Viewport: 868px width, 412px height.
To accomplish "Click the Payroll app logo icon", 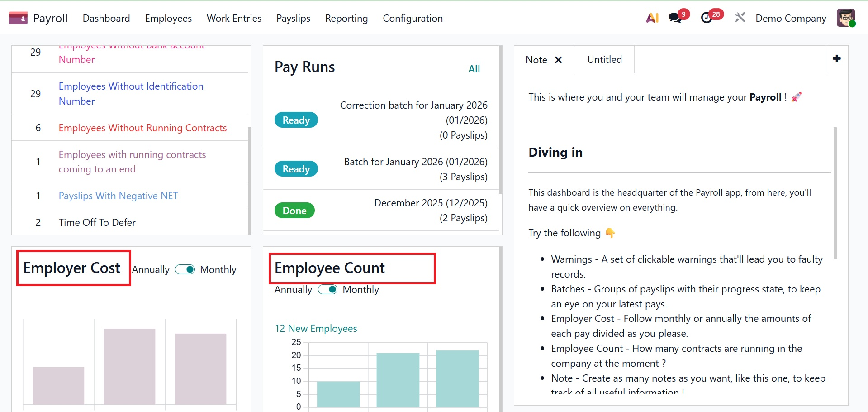I will pos(18,18).
